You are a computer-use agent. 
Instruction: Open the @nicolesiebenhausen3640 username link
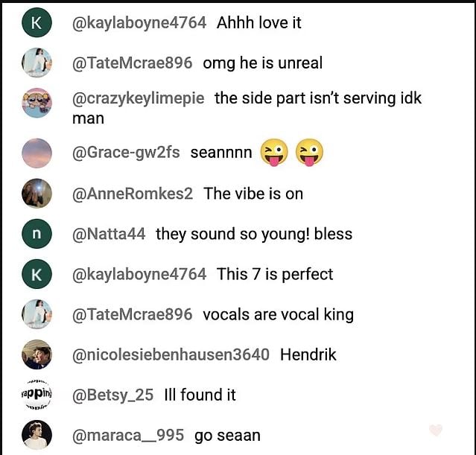point(171,354)
